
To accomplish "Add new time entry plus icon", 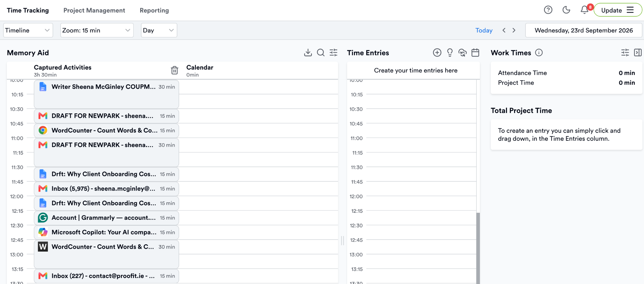I will (437, 53).
